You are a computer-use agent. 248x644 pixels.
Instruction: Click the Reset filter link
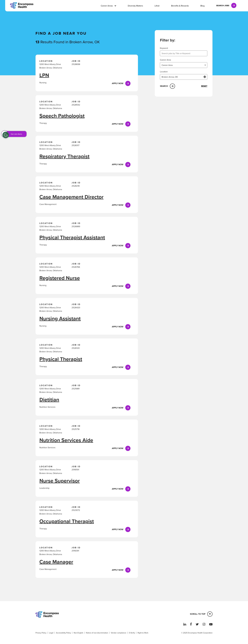204,86
